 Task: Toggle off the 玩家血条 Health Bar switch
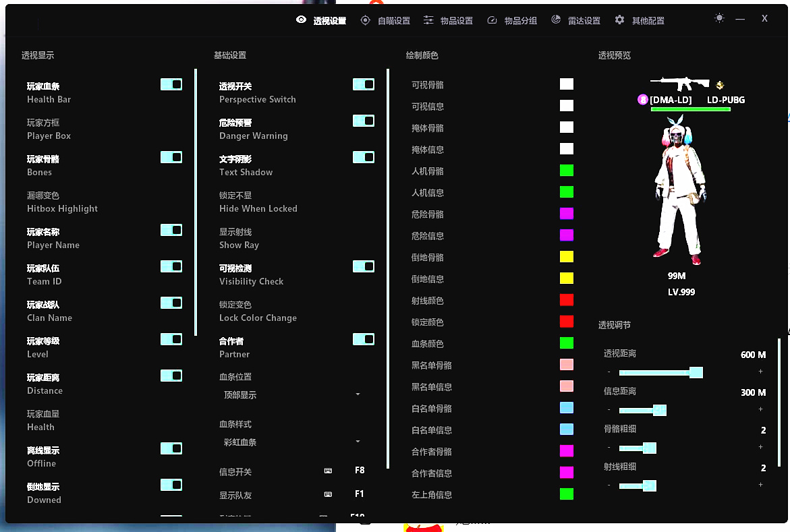(172, 84)
